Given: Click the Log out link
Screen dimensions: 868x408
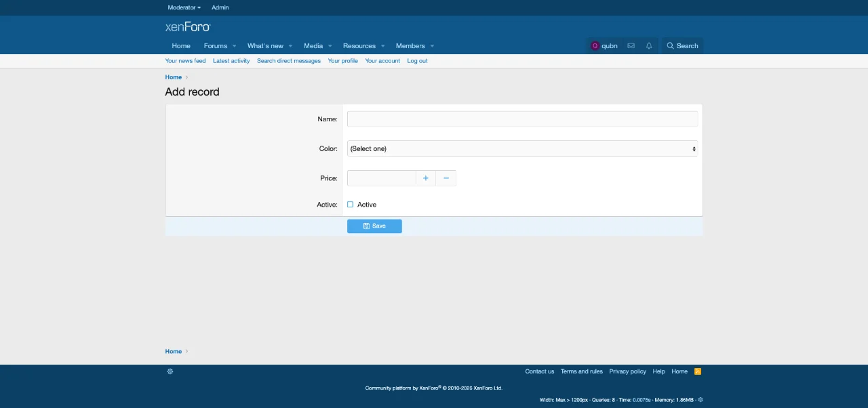Looking at the screenshot, I should tap(417, 61).
